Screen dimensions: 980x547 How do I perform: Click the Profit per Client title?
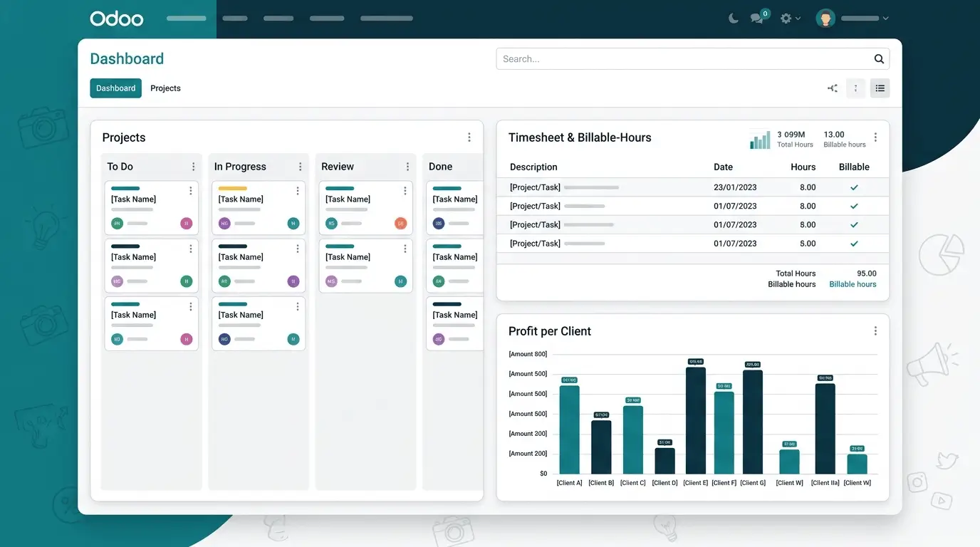[549, 331]
